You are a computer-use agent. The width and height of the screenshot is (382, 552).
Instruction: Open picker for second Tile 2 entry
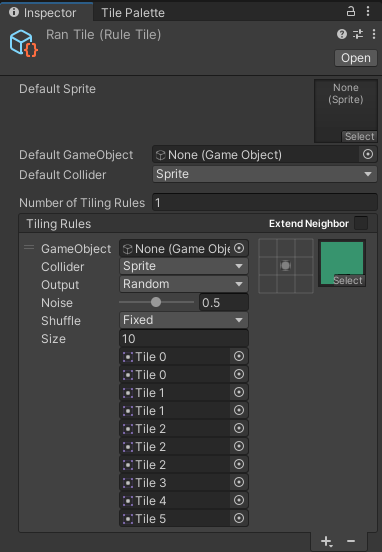239,446
